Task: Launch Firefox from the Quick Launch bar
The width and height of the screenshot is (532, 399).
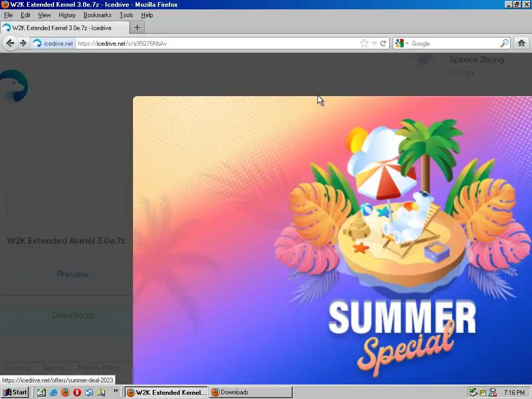Action: click(x=65, y=392)
